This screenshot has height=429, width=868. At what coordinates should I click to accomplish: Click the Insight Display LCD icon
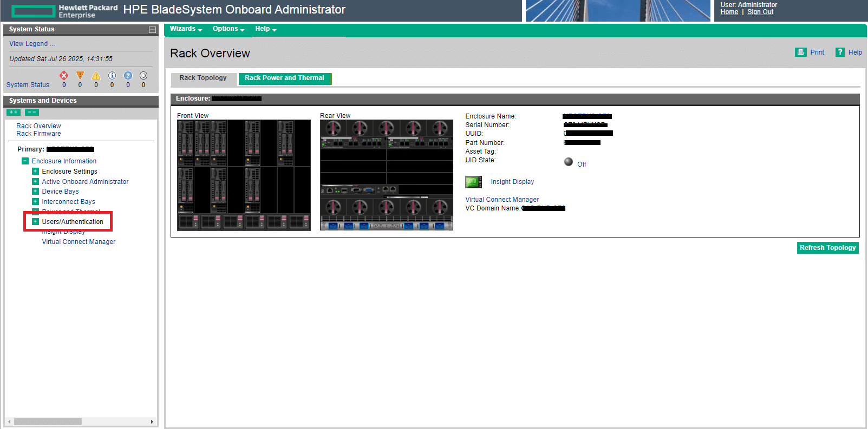click(x=473, y=182)
